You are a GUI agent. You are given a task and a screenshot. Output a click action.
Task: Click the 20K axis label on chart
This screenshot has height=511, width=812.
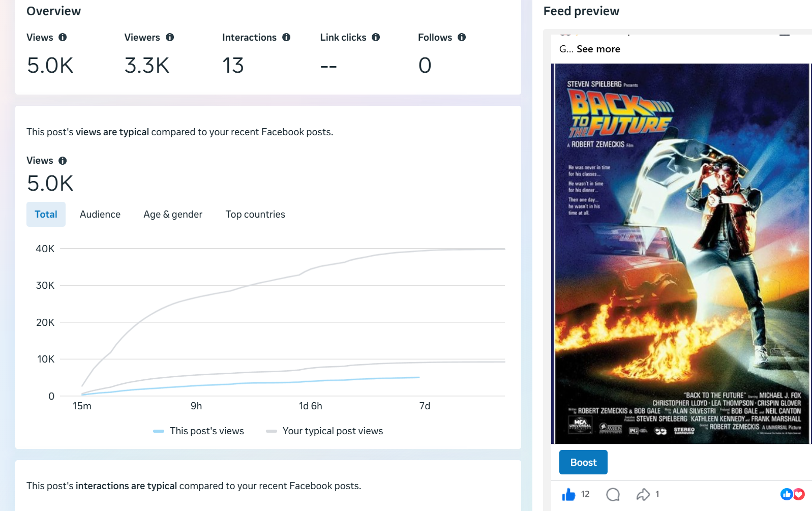45,322
